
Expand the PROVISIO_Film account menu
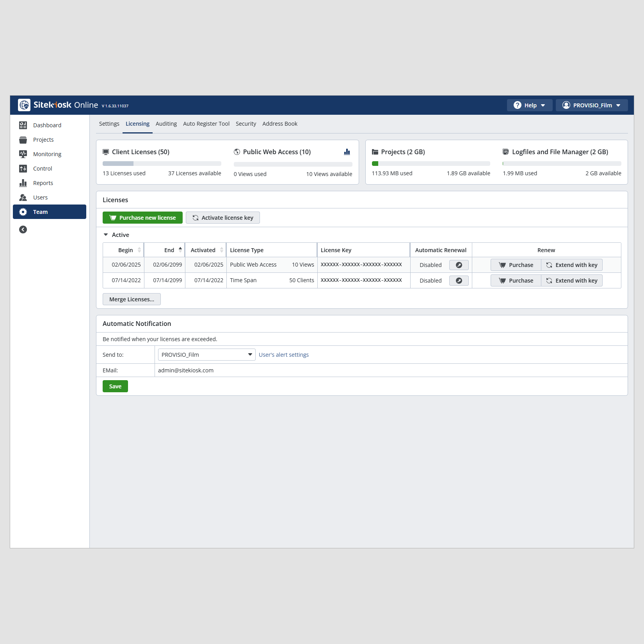(591, 105)
